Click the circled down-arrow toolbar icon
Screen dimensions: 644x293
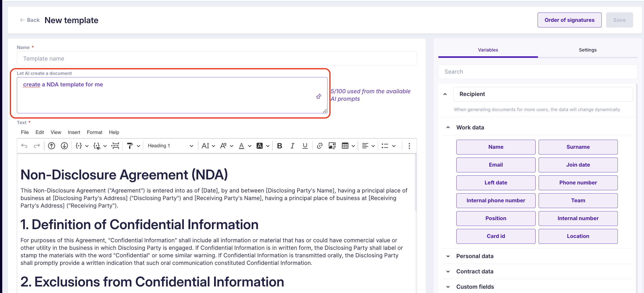tap(64, 146)
